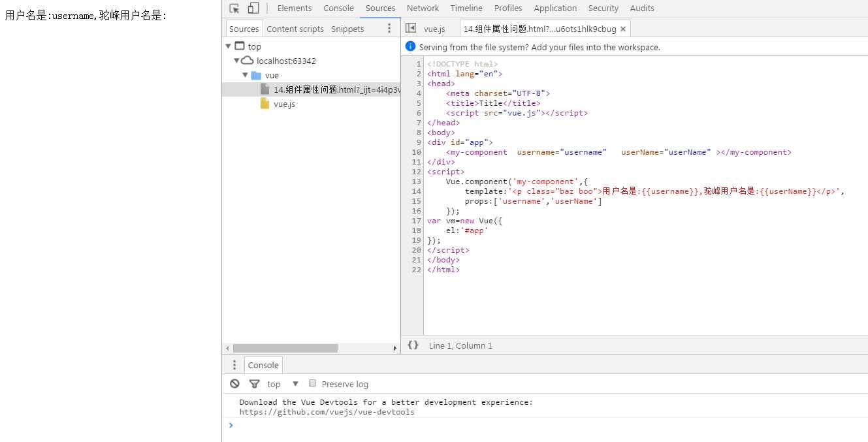Open the console drawer three-dot menu

[234, 365]
